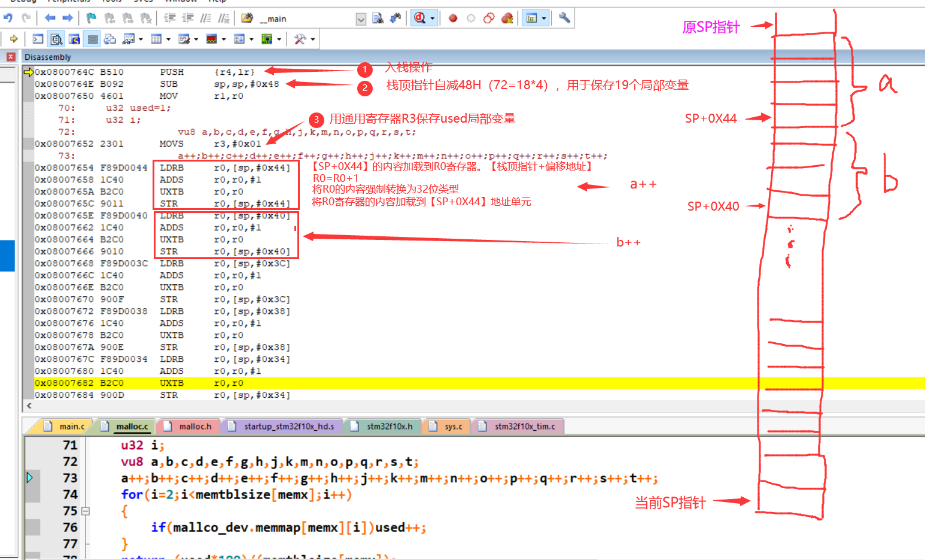Insert a breakpoint with the red dot icon
Screen dimensions: 925x560
(454, 19)
